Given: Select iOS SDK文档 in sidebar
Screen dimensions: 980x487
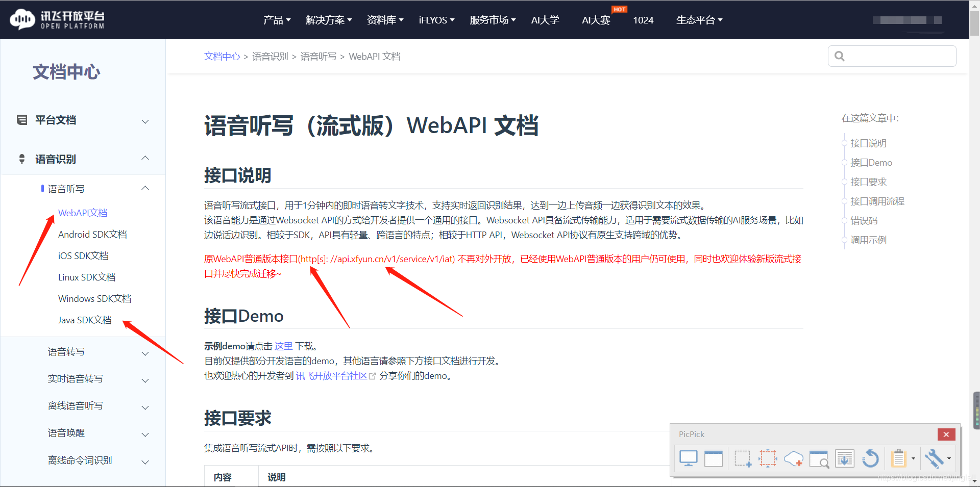Looking at the screenshot, I should 83,255.
